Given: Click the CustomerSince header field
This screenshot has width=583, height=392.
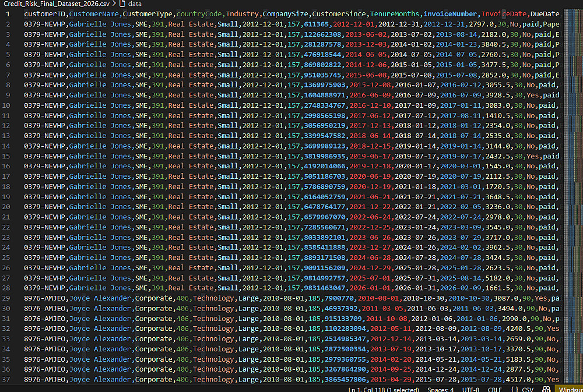Looking at the screenshot, I should pos(339,14).
